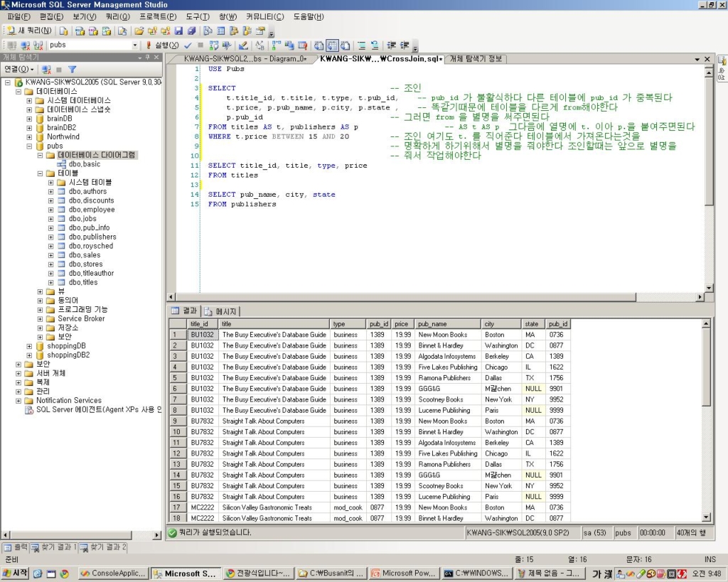
Task: Expand the dbo.authors table node
Action: [x=51, y=191]
